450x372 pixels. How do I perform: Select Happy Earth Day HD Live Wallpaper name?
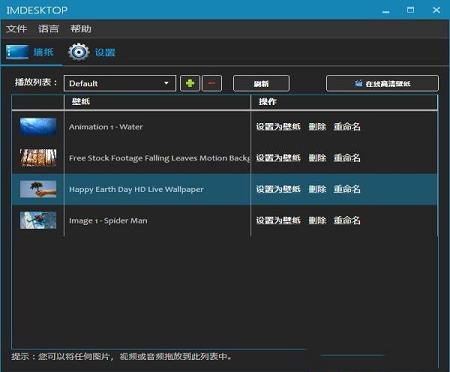(x=136, y=189)
